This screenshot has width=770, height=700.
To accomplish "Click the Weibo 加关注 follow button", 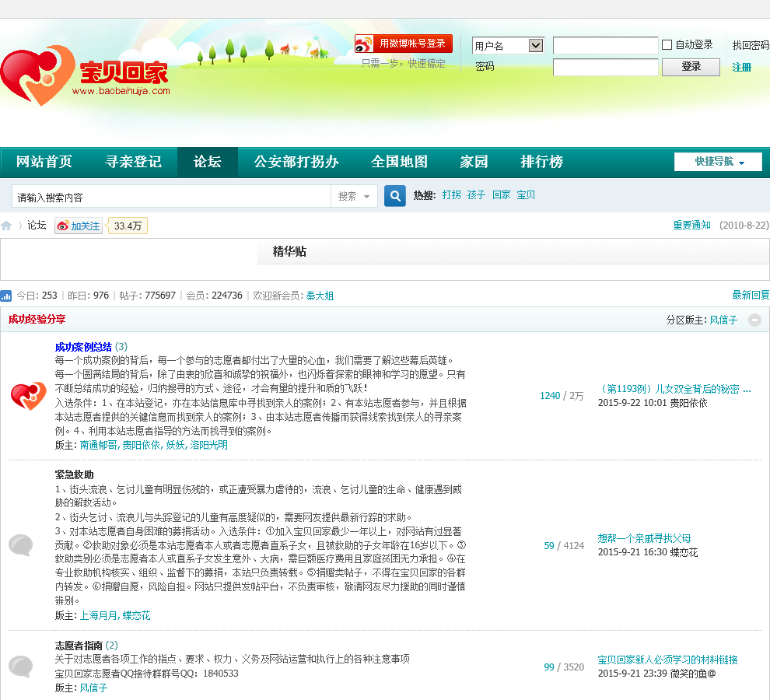I will [79, 226].
